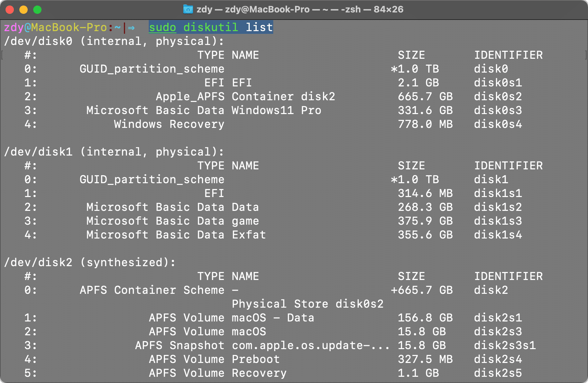This screenshot has height=383, width=588.
Task: Click the green zoom window button
Action: 37,10
